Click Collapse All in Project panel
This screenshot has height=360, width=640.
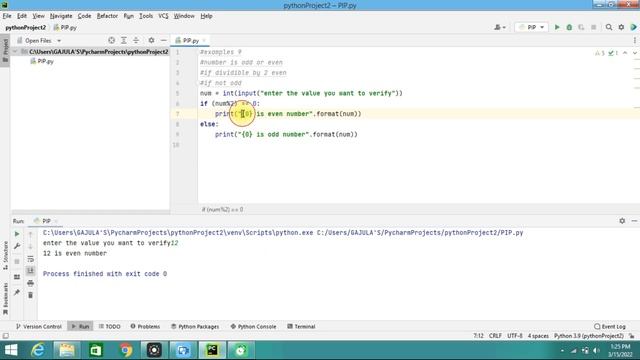coord(136,40)
